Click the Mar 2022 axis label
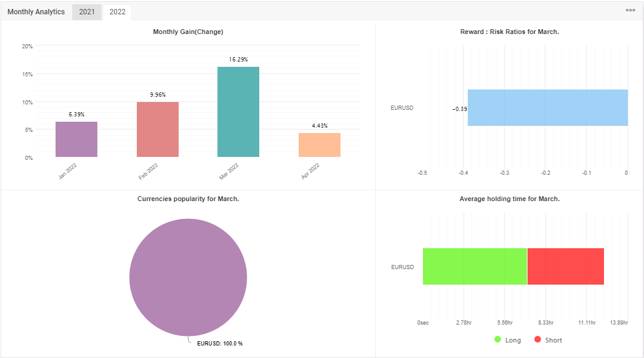 229,171
